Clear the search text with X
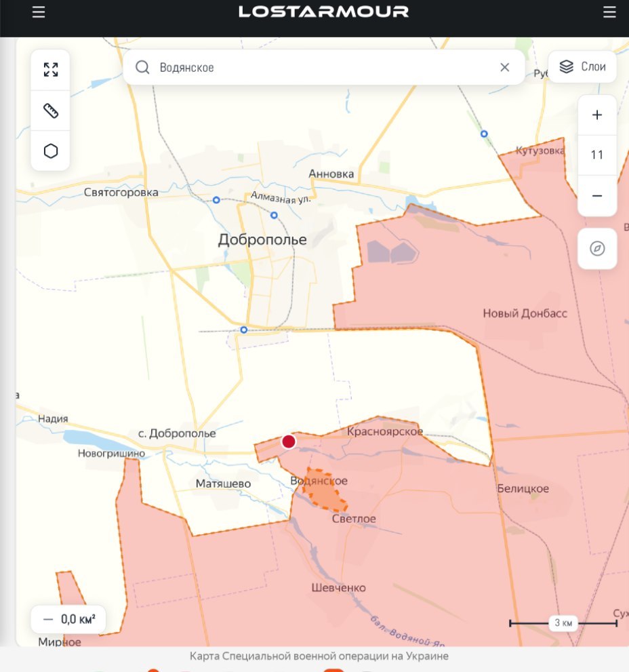This screenshot has height=672, width=629. [505, 67]
